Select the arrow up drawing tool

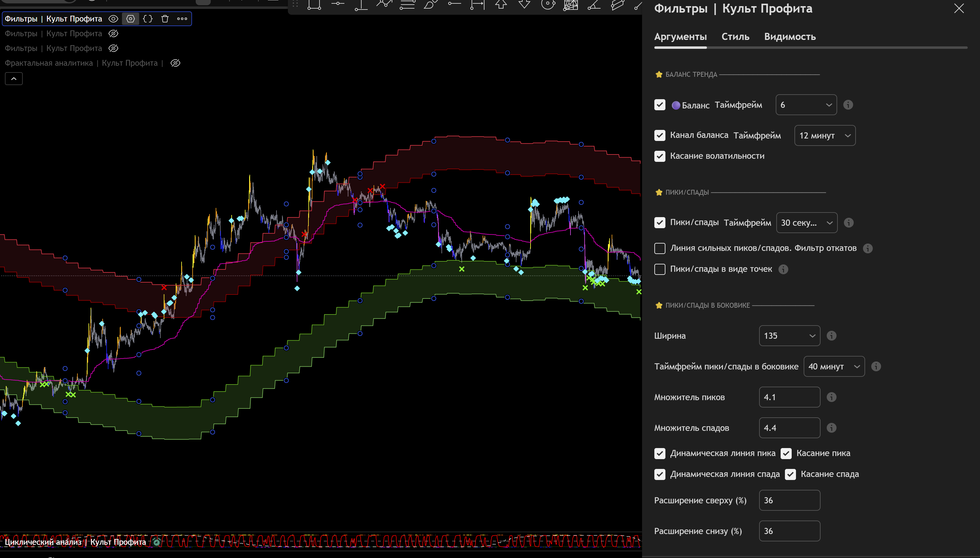click(501, 5)
